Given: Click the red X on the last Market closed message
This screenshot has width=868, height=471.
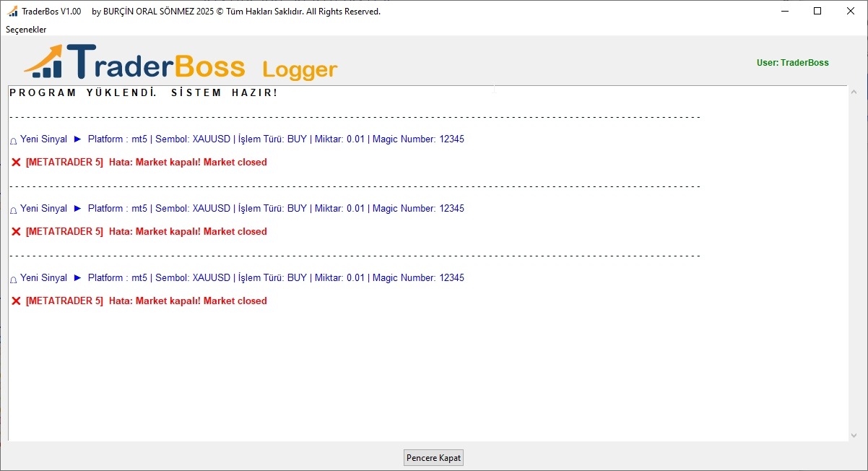Looking at the screenshot, I should pos(16,301).
